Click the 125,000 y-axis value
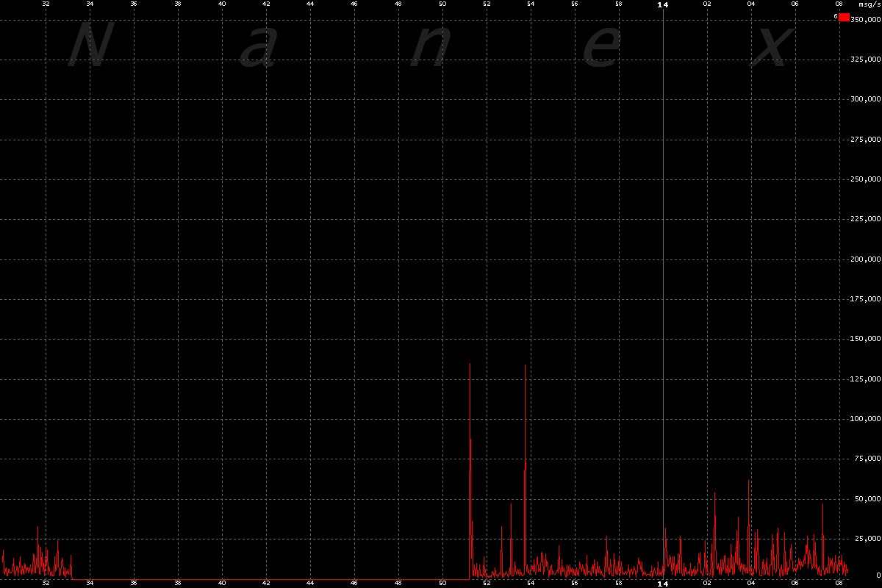Screen dimensions: 882x588 click(864, 379)
